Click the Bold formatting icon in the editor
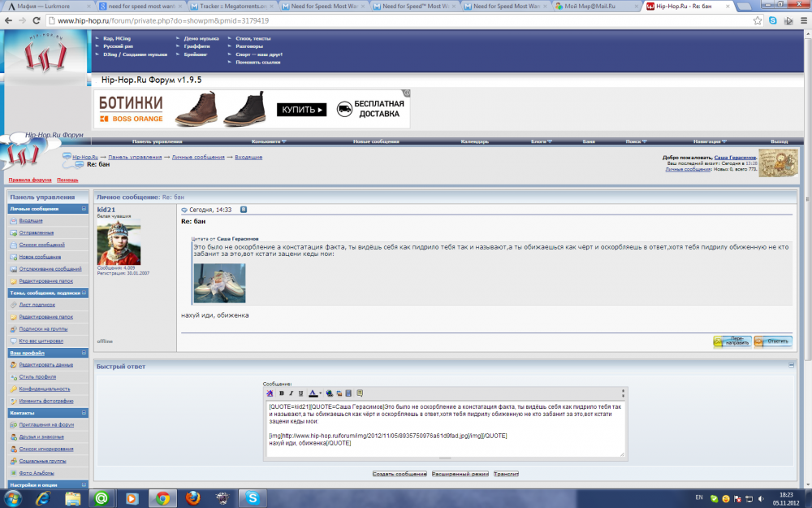812x508 pixels. [281, 393]
